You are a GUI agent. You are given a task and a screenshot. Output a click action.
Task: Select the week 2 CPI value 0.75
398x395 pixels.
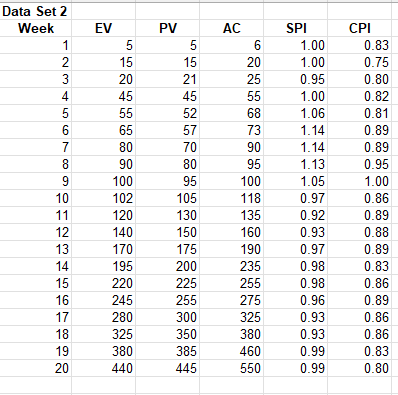point(359,62)
